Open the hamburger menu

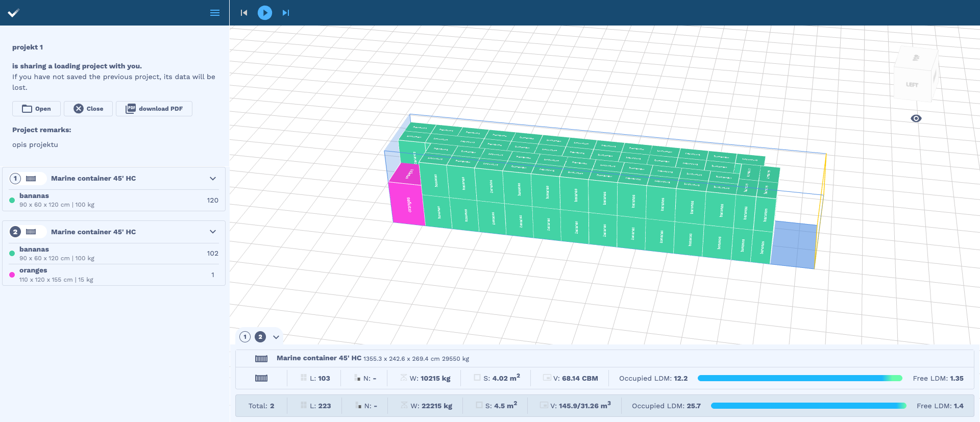tap(215, 13)
